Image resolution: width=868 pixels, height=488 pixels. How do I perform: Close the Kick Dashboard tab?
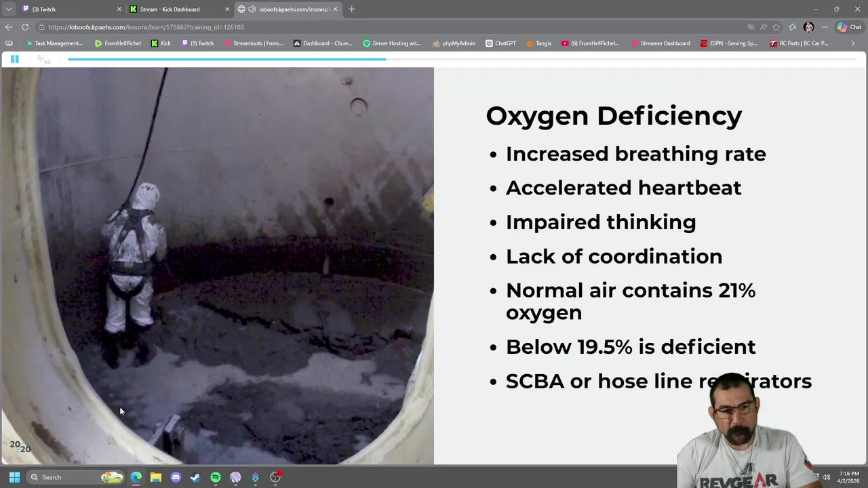(227, 9)
